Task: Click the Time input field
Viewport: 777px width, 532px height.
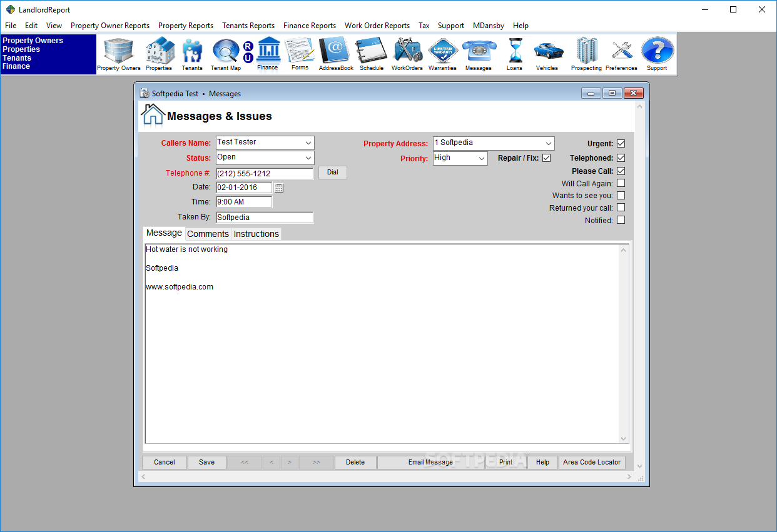Action: [x=244, y=202]
